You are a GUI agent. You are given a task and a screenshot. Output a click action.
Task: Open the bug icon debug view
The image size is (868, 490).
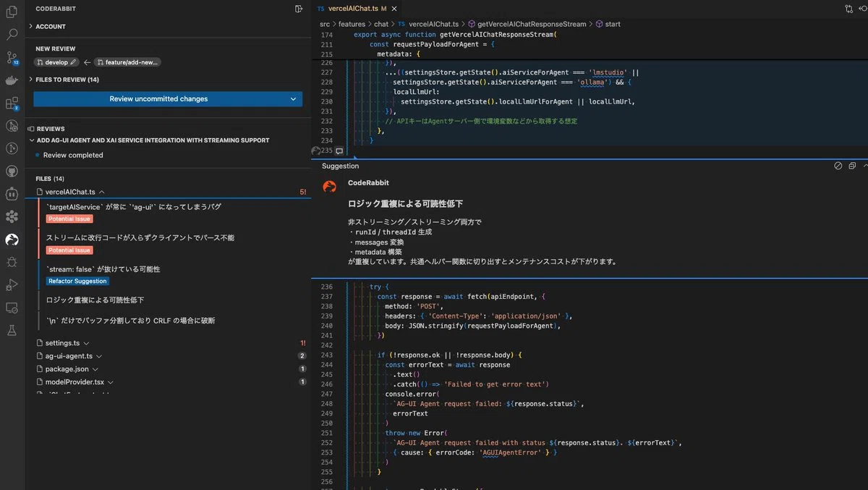point(12,262)
